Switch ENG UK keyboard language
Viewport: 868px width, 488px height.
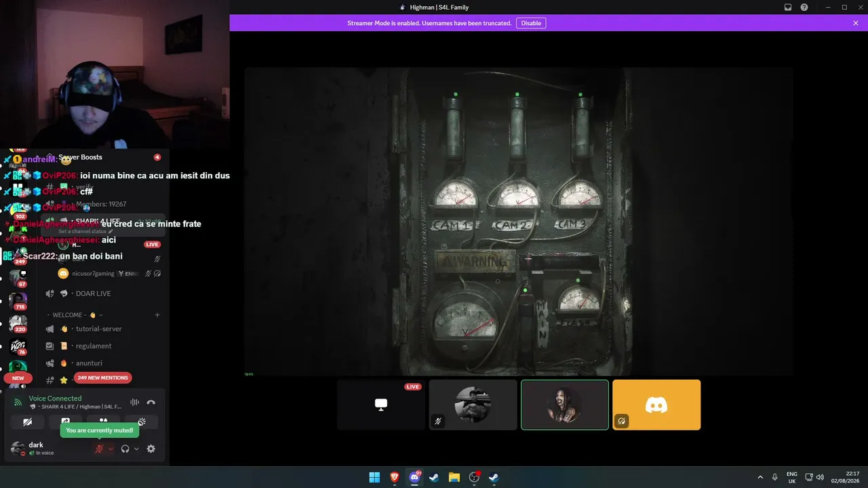[792, 477]
